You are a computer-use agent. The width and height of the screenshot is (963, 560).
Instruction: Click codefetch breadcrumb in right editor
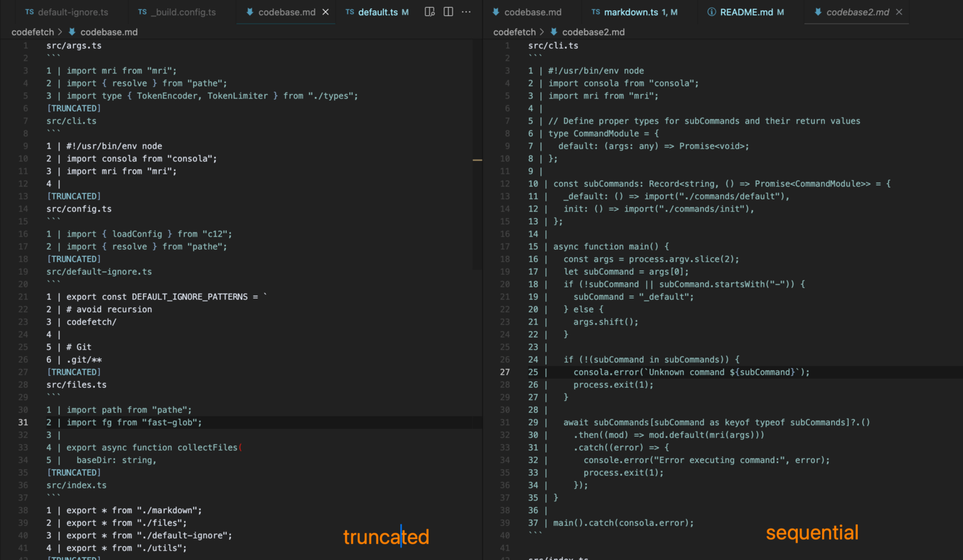514,32
